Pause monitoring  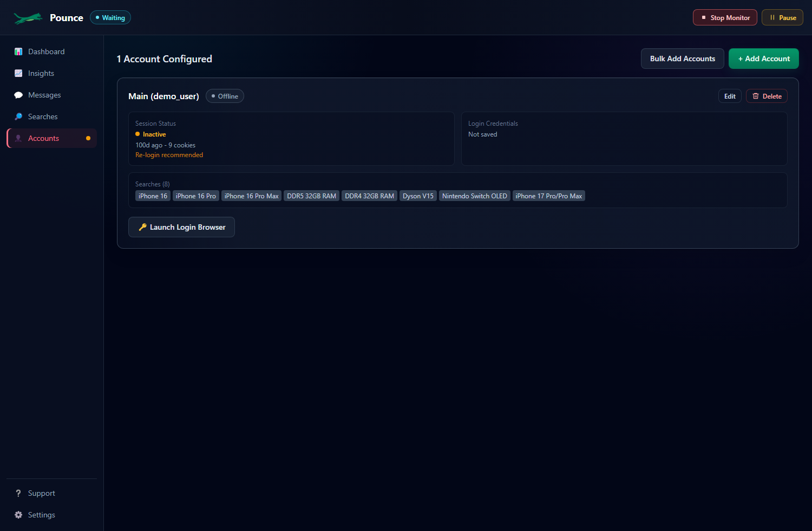tap(782, 17)
